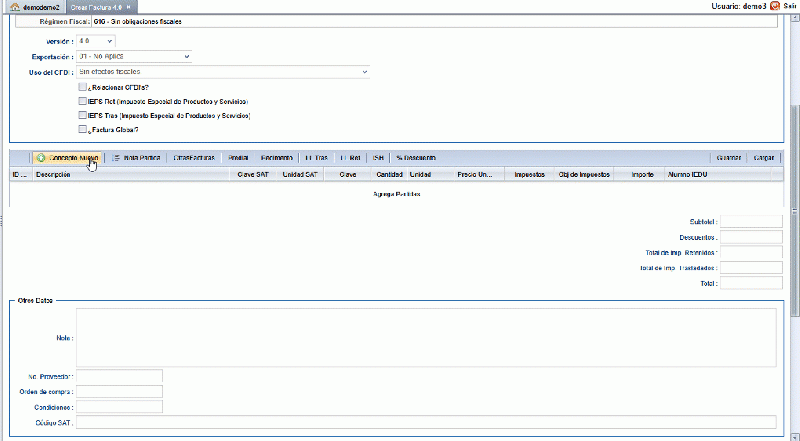Click the scrollbar up arrow

pos(795,17)
